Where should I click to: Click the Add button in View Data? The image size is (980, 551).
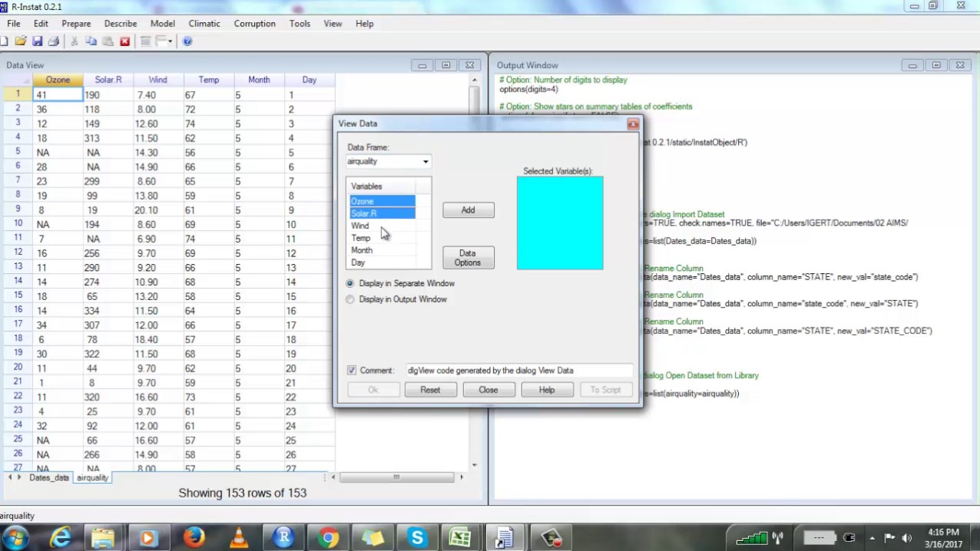(x=468, y=210)
